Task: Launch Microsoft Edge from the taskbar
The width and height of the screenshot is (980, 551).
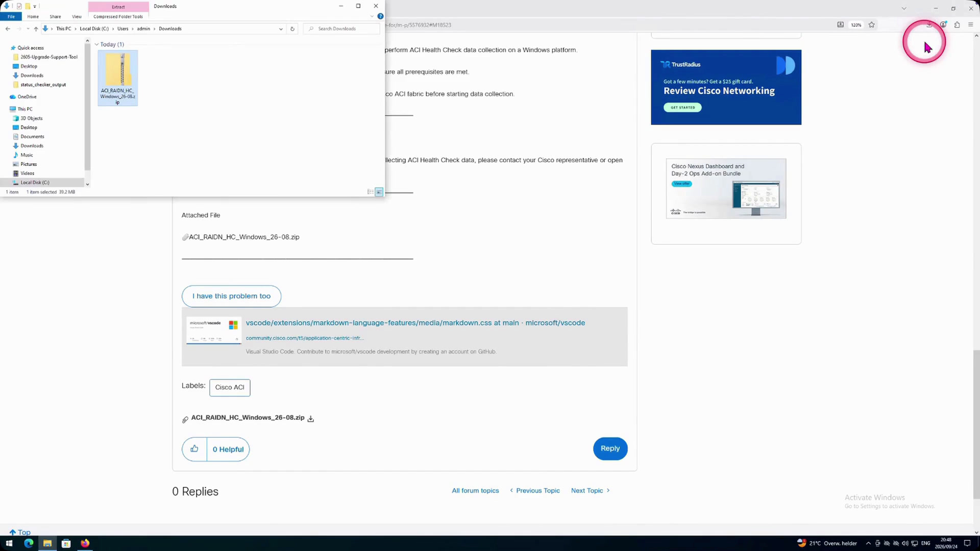Action: 28,543
